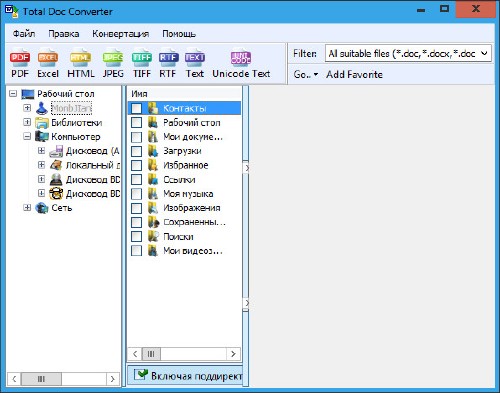Expand the Библиотеки tree node
The width and height of the screenshot is (500, 393).
pyautogui.click(x=27, y=122)
